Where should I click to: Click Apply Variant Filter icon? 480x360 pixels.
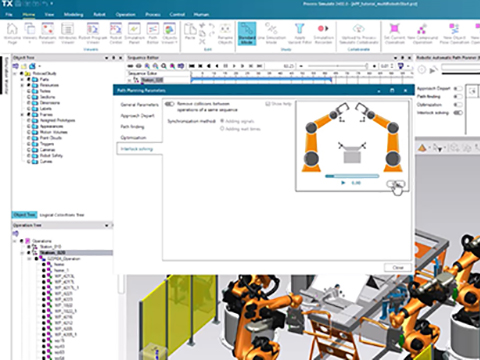click(x=299, y=33)
